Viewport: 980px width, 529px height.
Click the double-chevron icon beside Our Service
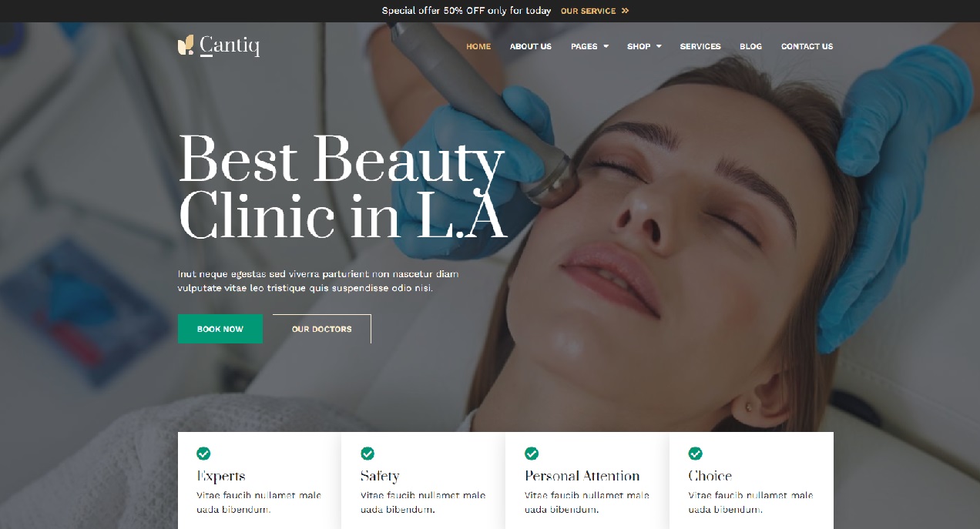[625, 11]
